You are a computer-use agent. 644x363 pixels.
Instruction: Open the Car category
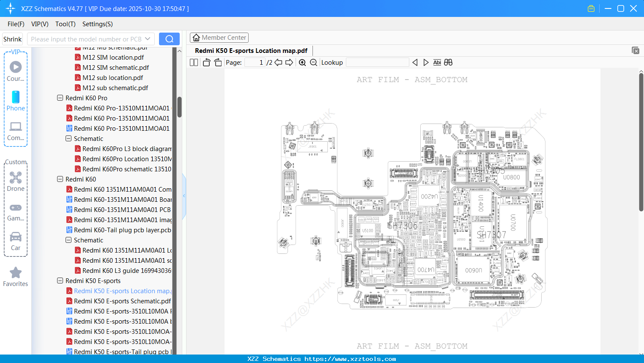click(x=16, y=241)
